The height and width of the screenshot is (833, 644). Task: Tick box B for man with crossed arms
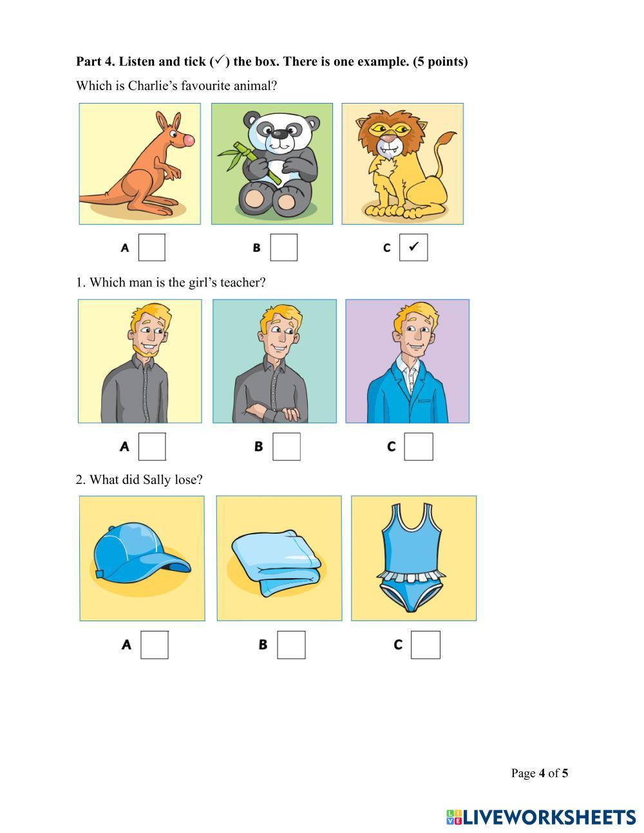(x=287, y=446)
